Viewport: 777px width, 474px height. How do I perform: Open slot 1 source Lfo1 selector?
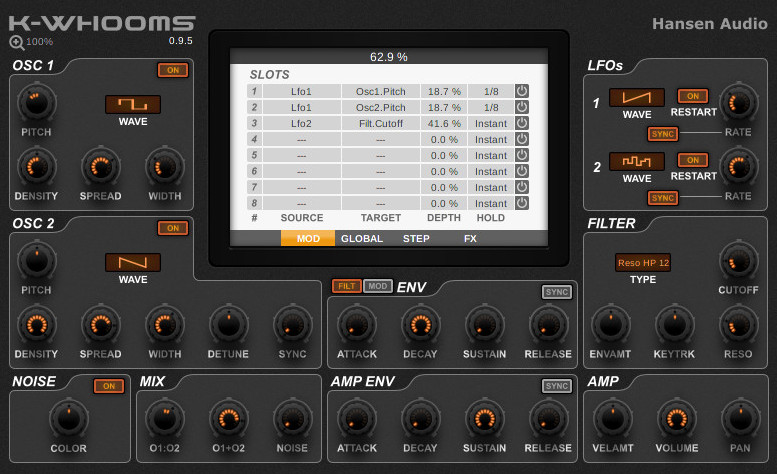point(301,91)
